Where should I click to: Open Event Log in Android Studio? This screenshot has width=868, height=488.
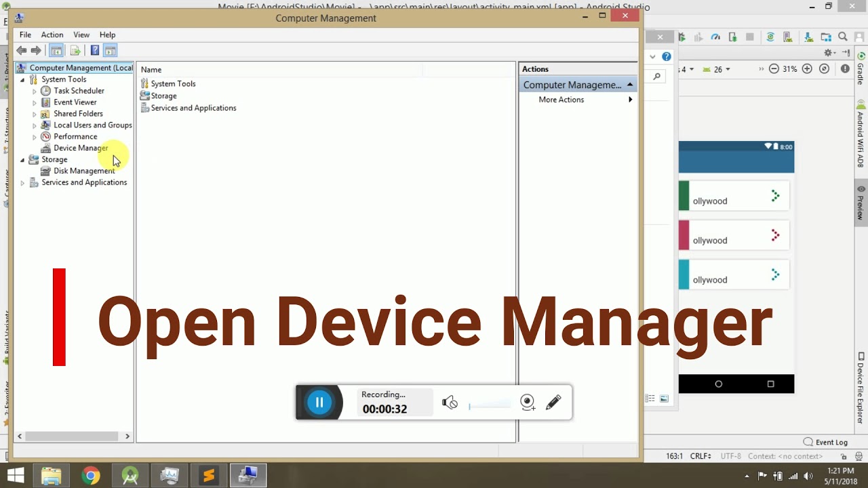(x=825, y=442)
